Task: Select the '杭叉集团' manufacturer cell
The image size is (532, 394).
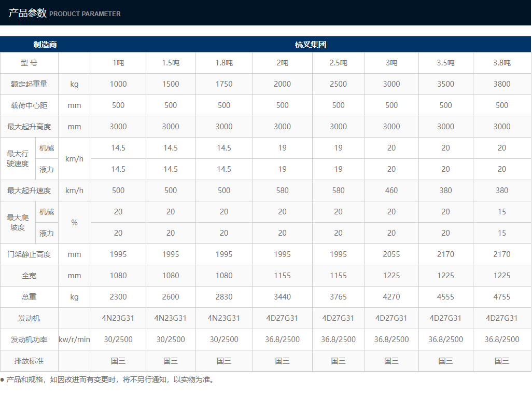Action: tap(311, 45)
